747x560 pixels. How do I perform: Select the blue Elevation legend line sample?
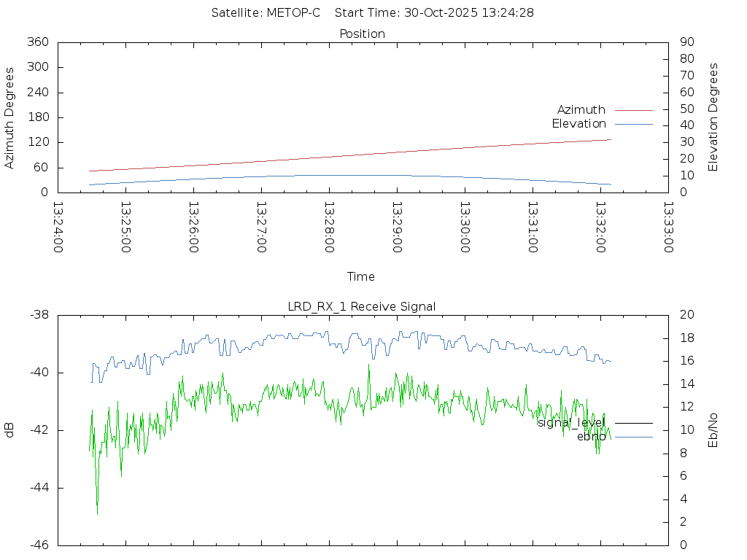click(633, 124)
